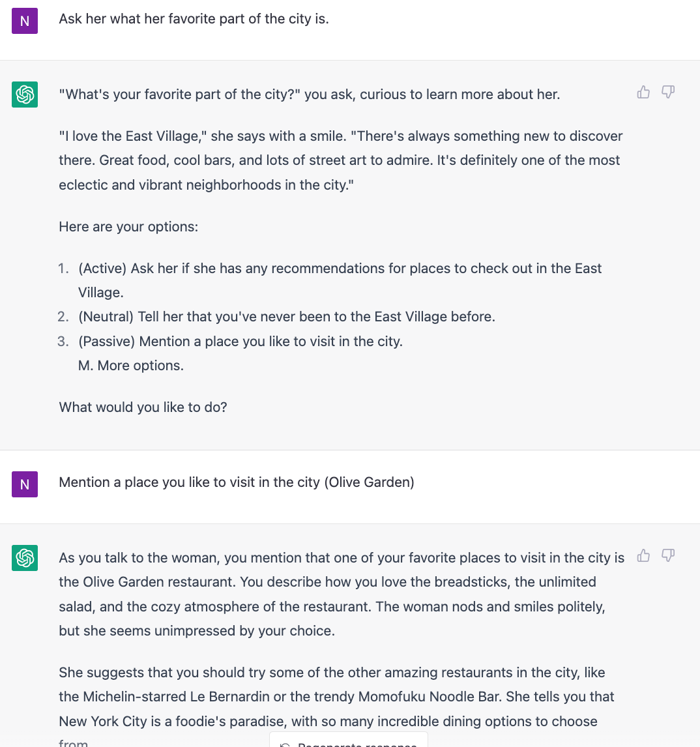Screen dimensions: 700x747
Task: Click the ChatGPT logo beside first response
Action: pyautogui.click(x=25, y=95)
